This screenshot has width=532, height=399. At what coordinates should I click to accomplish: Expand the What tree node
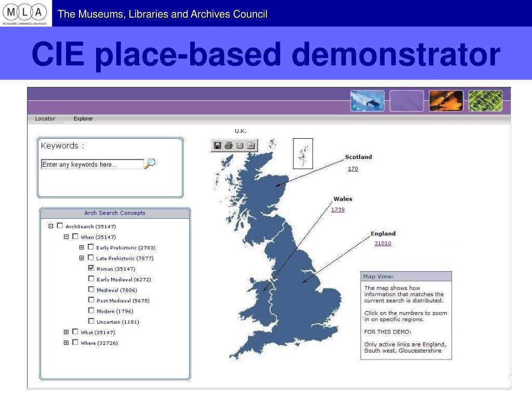(66, 332)
